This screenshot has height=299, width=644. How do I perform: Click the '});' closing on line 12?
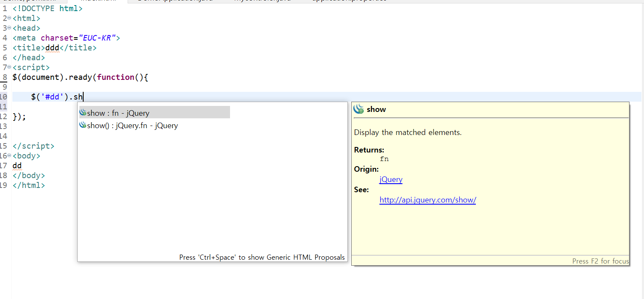click(19, 116)
